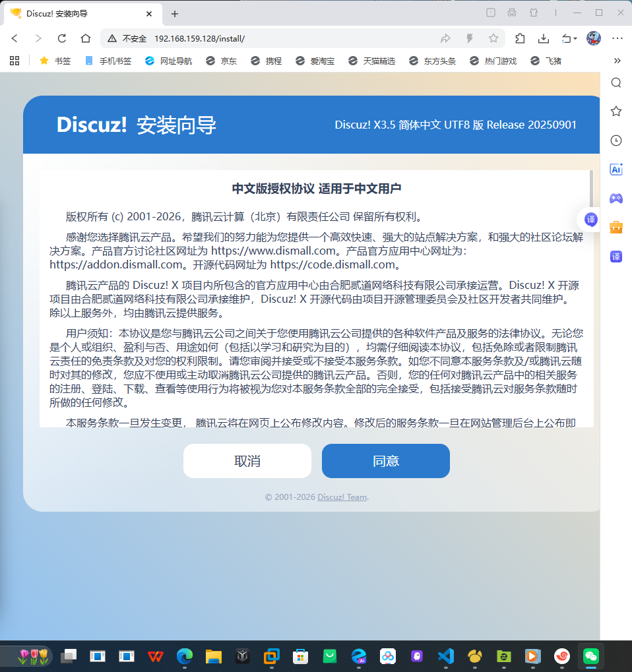This screenshot has width=632, height=672.
Task: Open the sidebar history clock icon
Action: 616,140
